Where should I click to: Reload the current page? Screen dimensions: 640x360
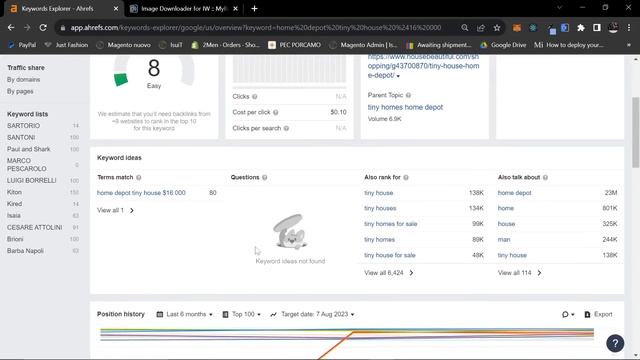[43, 28]
